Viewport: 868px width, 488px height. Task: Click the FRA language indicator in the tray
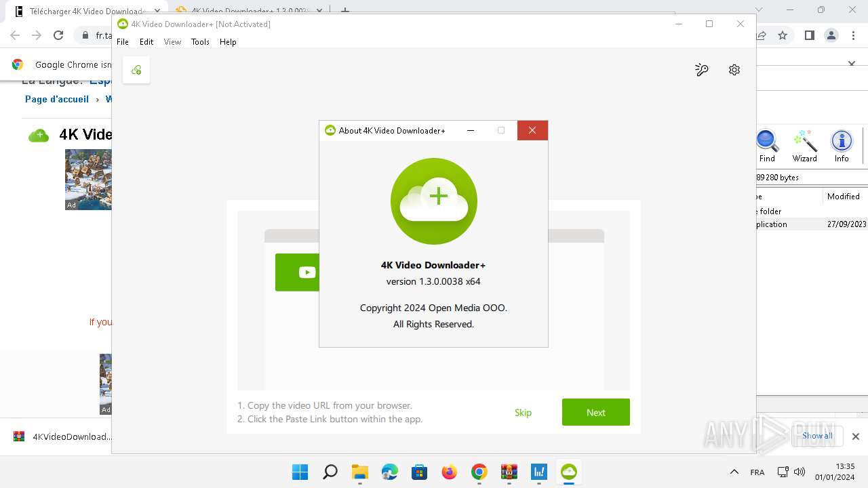coord(757,472)
